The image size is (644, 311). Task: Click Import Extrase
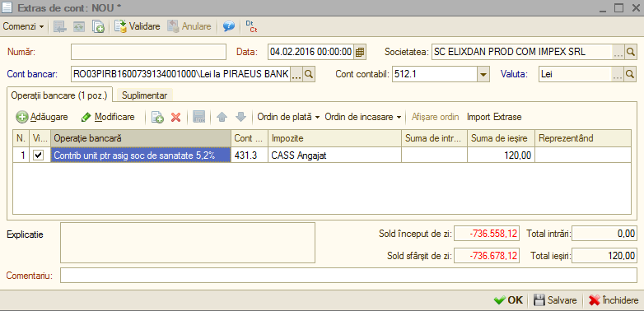[x=494, y=118]
